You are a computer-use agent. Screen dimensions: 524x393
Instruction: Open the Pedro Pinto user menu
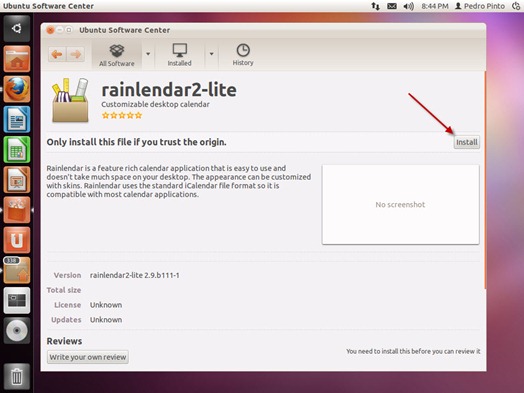coord(480,6)
